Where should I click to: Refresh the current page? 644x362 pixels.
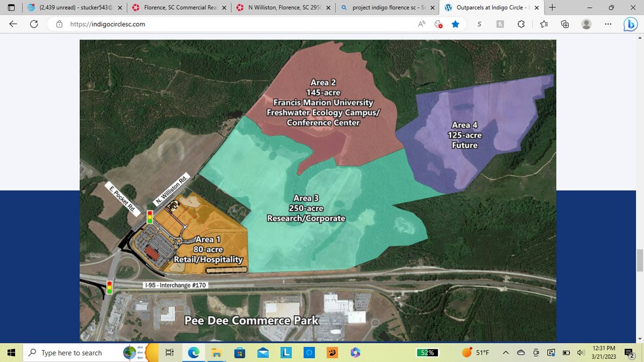pyautogui.click(x=34, y=24)
